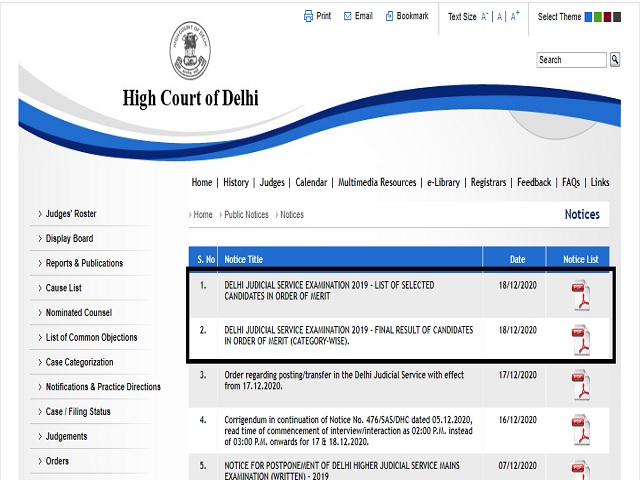Click the Notice List column header
This screenshot has height=480, width=640.
click(581, 259)
